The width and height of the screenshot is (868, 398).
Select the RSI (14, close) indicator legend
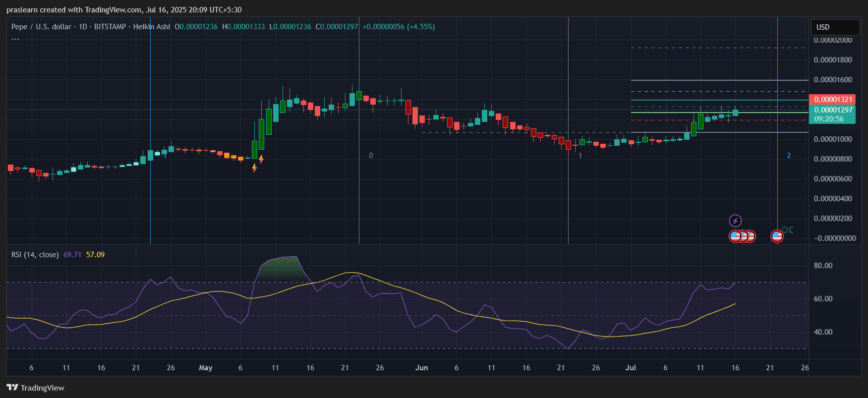click(35, 255)
